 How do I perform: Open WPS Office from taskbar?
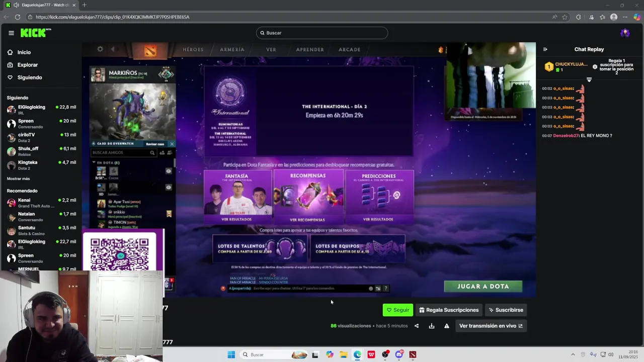pos(371,354)
